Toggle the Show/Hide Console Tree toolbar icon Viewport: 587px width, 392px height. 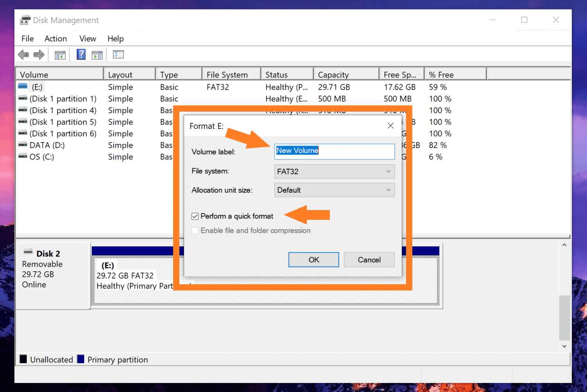click(x=59, y=54)
